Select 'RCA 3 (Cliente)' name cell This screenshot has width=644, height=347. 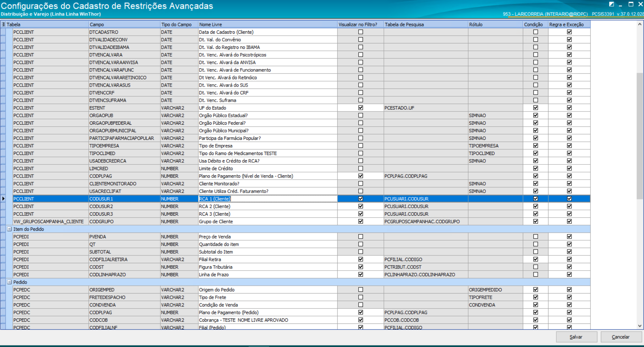pos(268,214)
